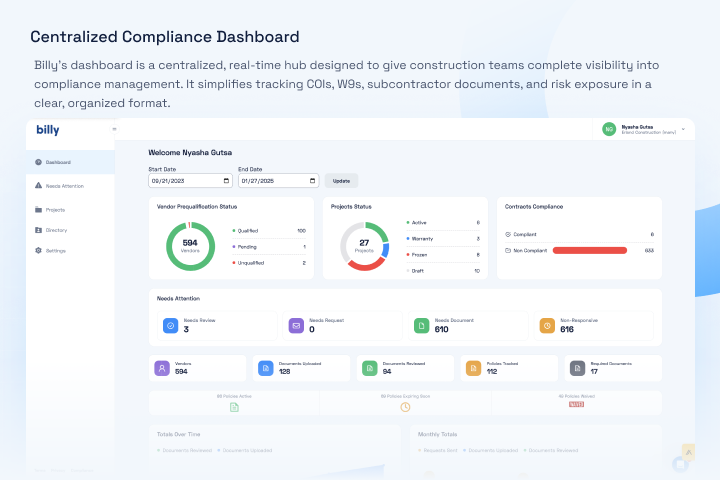The width and height of the screenshot is (720, 480).
Task: Click the Dashboard gauge icon
Action: [x=39, y=162]
